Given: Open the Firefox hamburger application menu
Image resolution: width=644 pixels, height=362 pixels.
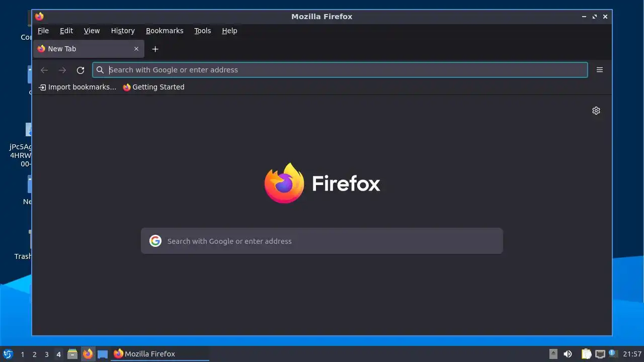Looking at the screenshot, I should (600, 70).
